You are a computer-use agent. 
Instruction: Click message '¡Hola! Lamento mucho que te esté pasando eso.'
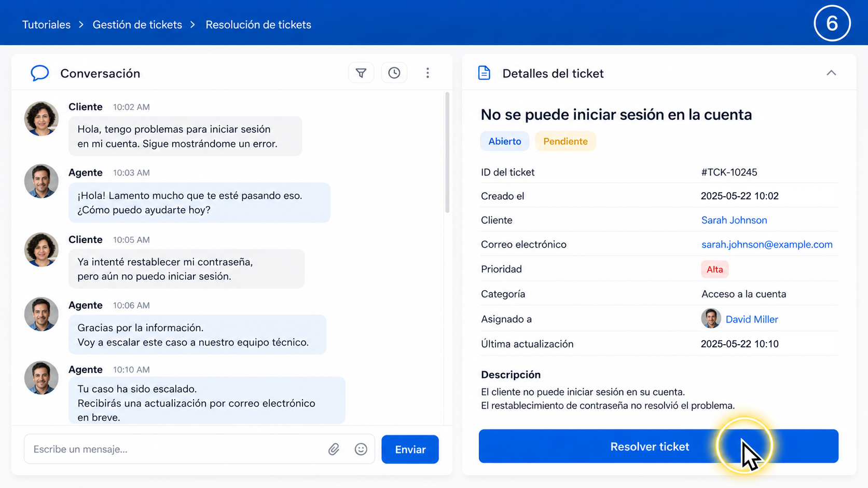199,202
